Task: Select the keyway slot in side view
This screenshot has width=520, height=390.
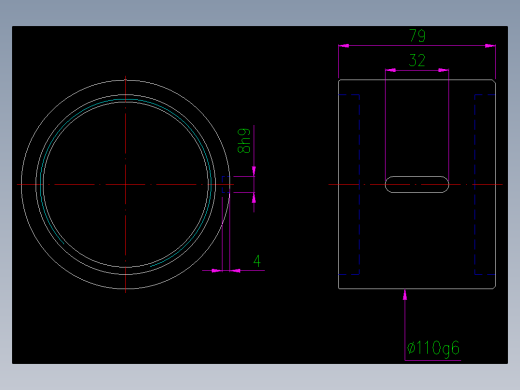Action: coord(417,184)
